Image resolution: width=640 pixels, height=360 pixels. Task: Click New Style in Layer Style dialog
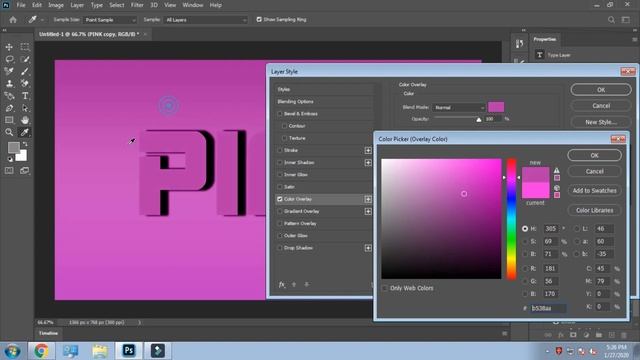click(601, 122)
